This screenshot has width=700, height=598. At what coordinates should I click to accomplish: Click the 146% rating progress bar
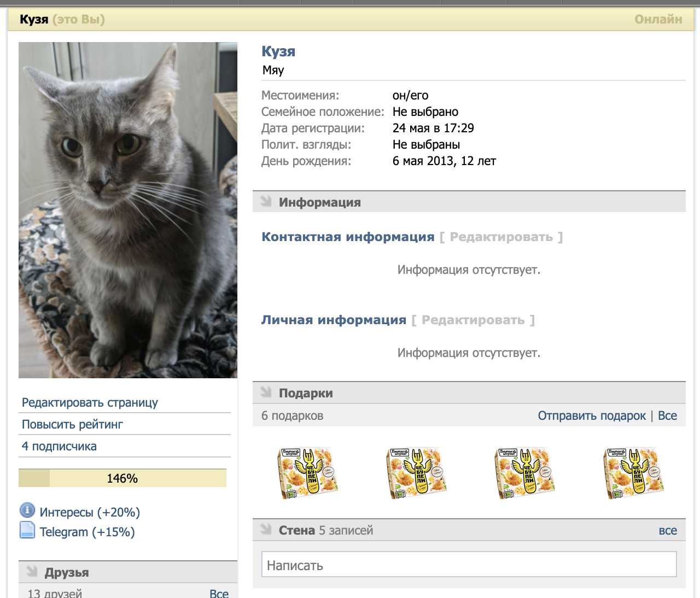122,478
